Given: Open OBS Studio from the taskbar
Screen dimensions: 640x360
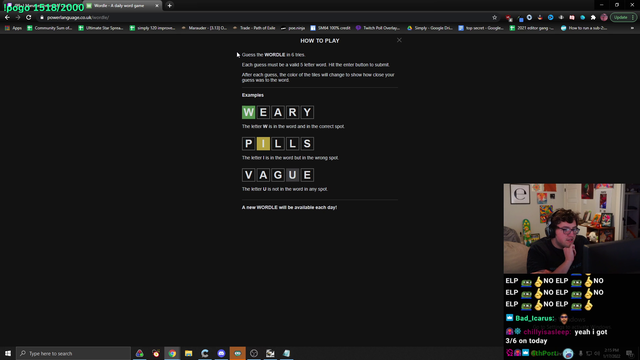Looking at the screenshot, I should (x=254, y=353).
